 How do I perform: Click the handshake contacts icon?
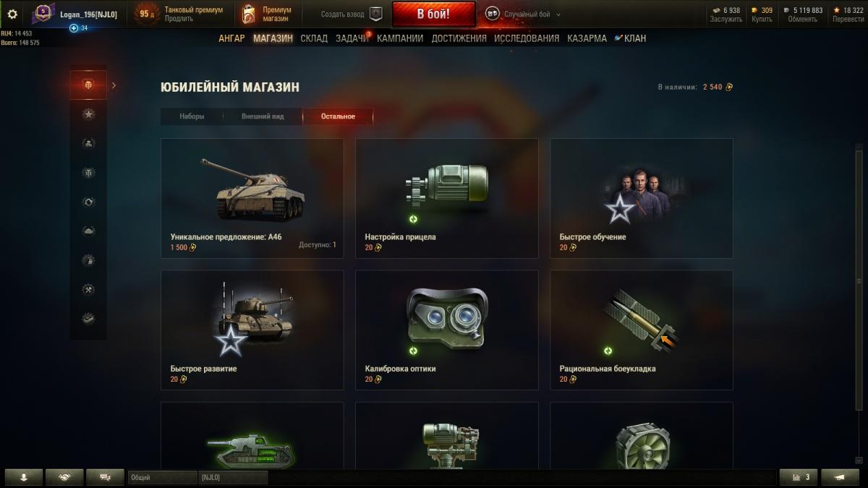[64, 477]
